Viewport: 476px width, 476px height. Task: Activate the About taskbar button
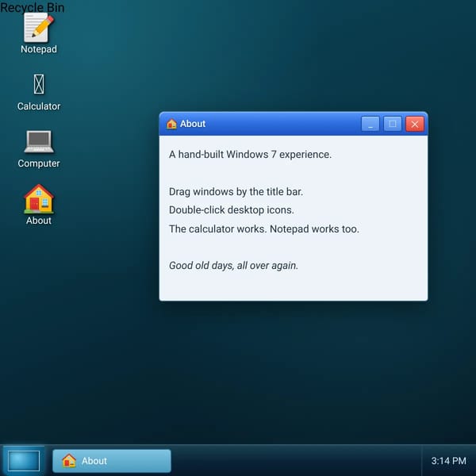112,460
